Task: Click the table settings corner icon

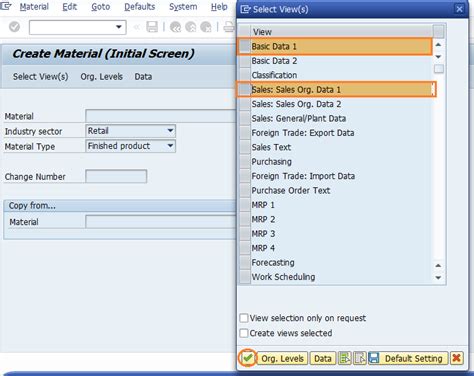Action: click(439, 32)
